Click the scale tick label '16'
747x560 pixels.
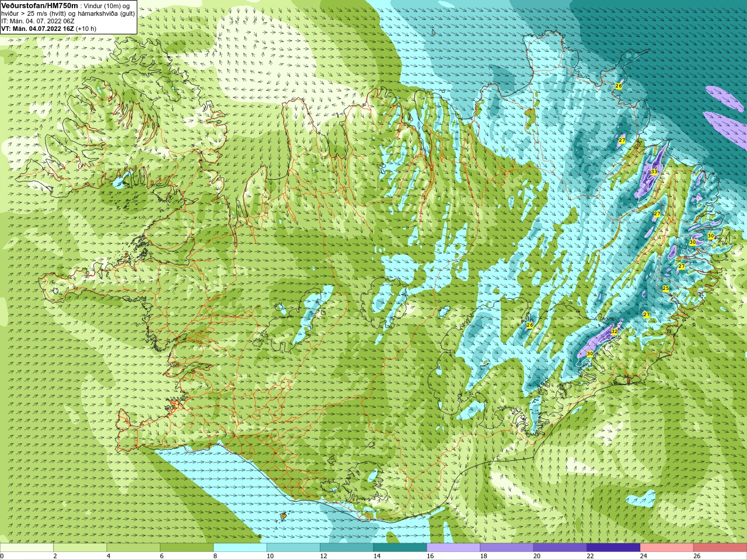point(430,556)
